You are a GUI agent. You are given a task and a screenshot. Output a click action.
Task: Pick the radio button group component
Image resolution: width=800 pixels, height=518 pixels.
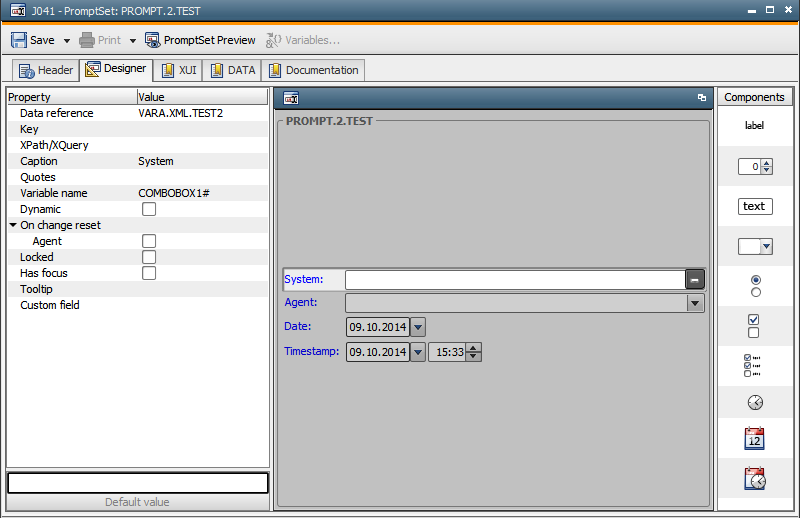[756, 286]
